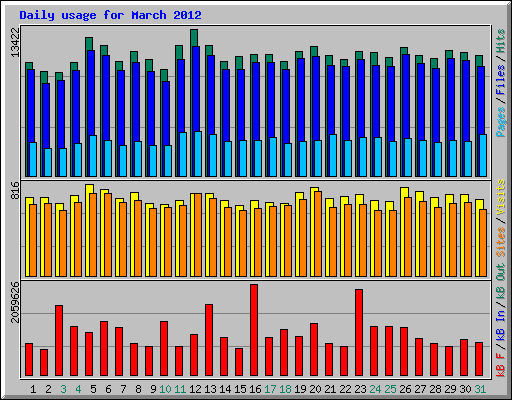This screenshot has width=512, height=400.
Task: Click the 'Sites' legend label
Action: [501, 242]
